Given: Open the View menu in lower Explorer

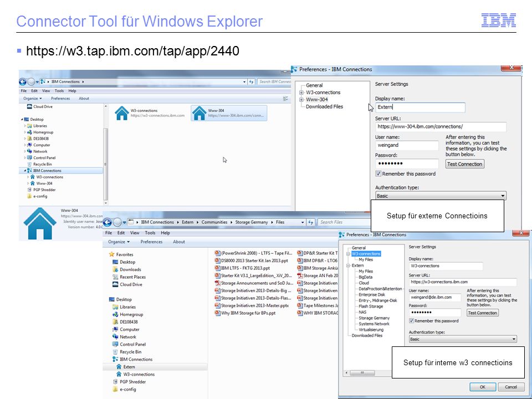Looking at the screenshot, I should point(135,233).
